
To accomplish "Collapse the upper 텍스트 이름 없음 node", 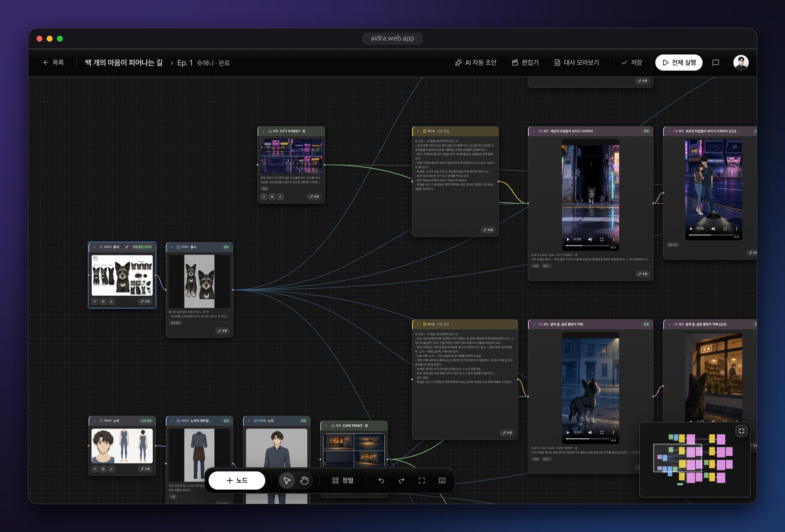I will [x=418, y=131].
